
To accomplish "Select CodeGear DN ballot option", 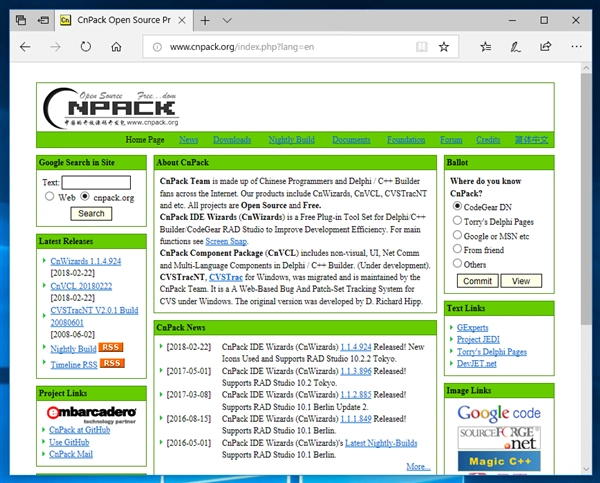I will tap(457, 206).
